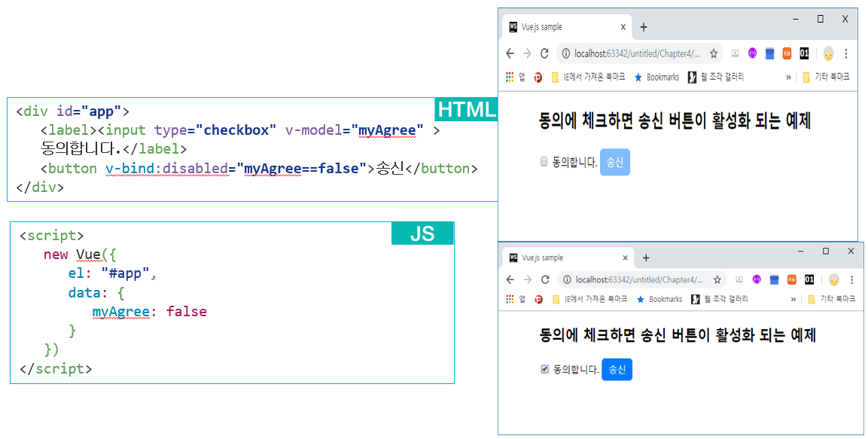868x439 pixels.
Task: Click the gray screen icon beside the star, bottom window
Action: coord(739,279)
